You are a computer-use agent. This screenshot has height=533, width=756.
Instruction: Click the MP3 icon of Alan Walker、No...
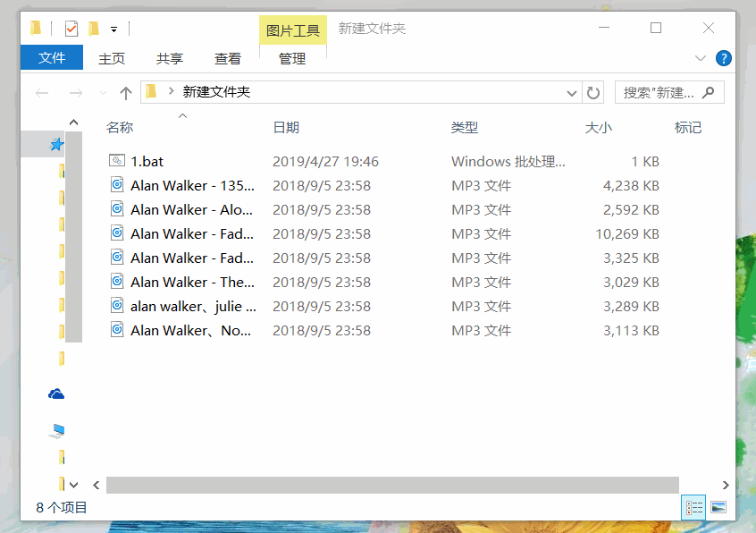[x=117, y=329]
